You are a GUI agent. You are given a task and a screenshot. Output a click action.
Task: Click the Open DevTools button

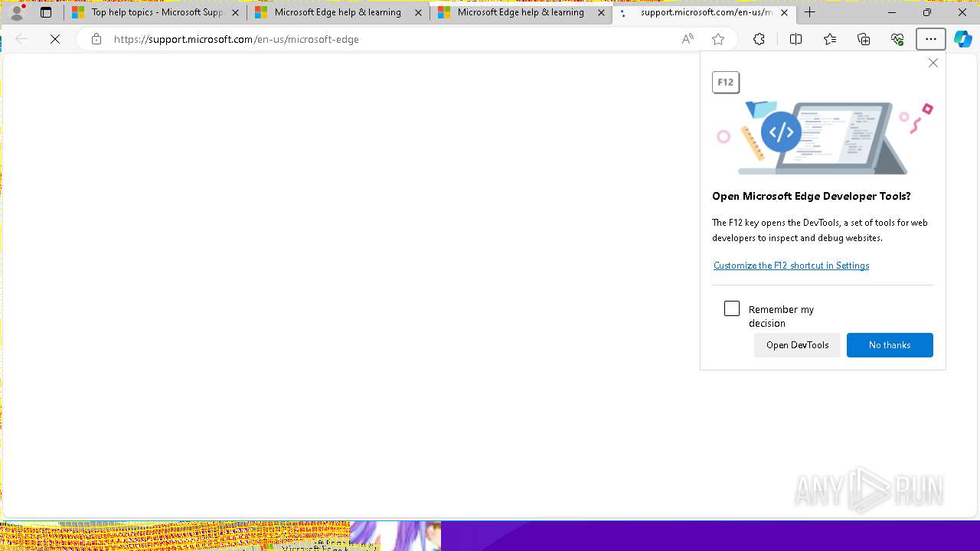pyautogui.click(x=797, y=345)
